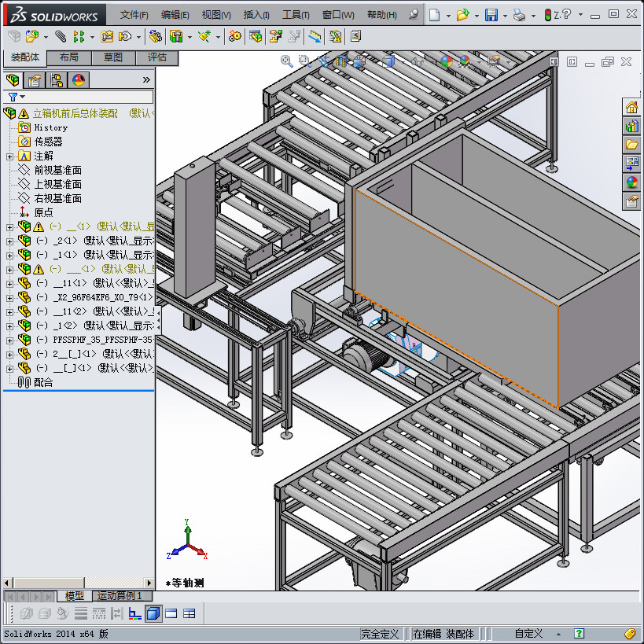Switch to the 运动算例 1 tab
Screen dimensions: 644x644
120,596
